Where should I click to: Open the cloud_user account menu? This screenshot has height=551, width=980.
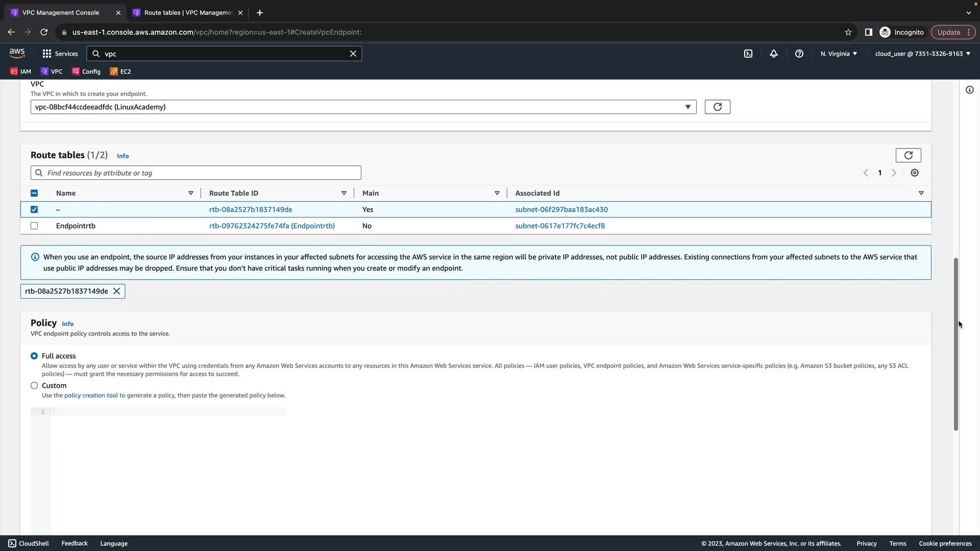coord(922,54)
